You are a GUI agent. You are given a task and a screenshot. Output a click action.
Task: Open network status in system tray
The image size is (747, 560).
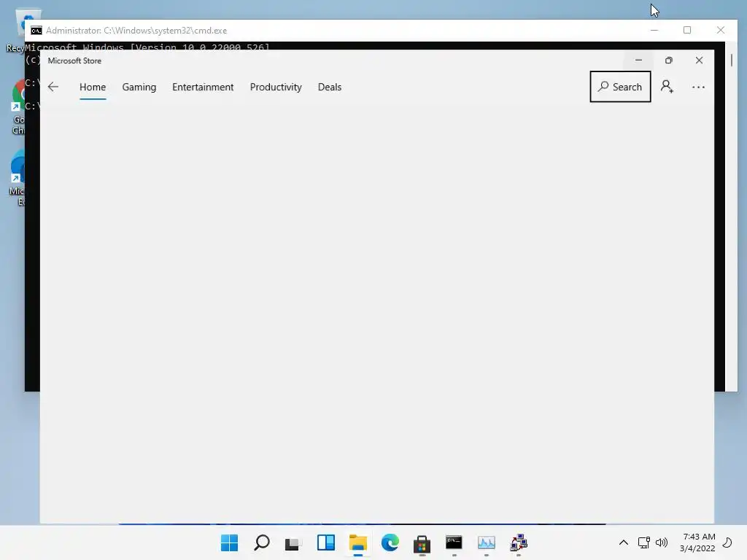click(644, 542)
